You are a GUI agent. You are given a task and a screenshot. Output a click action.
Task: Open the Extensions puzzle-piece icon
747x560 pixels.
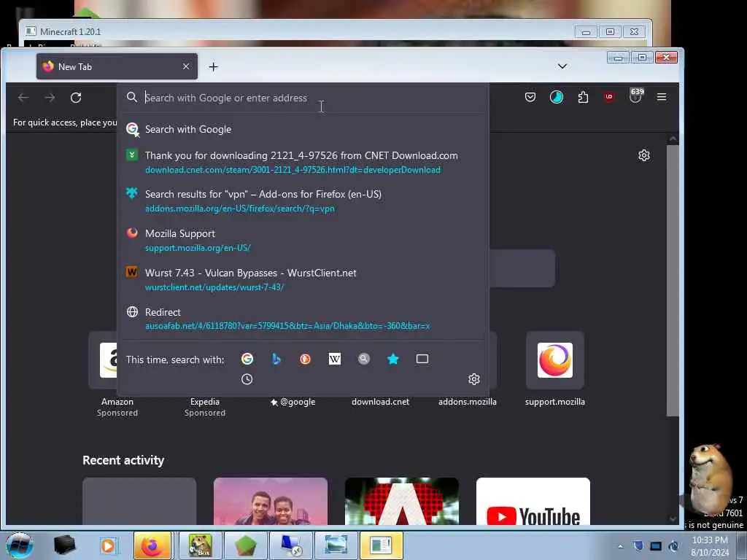[583, 97]
